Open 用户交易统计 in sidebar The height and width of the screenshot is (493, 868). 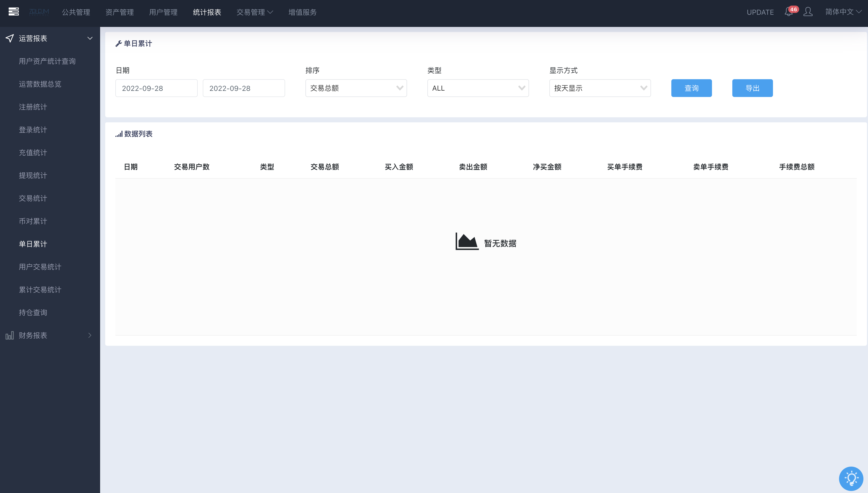coord(40,267)
